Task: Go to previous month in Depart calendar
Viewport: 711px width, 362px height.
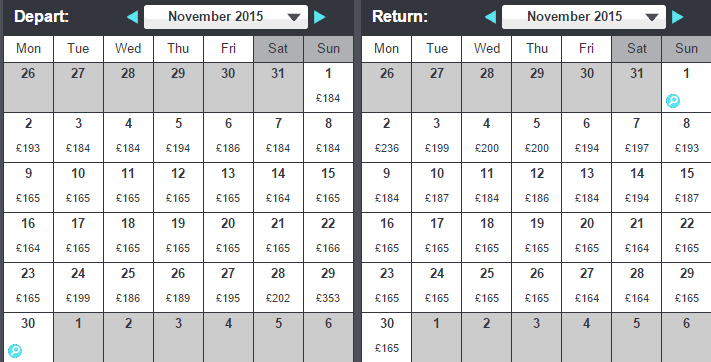Action: (132, 17)
